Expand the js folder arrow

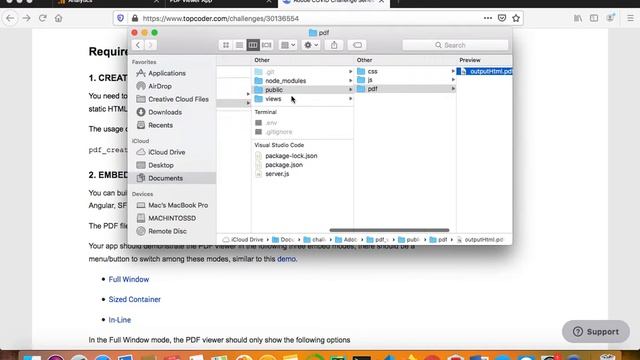[x=453, y=80]
